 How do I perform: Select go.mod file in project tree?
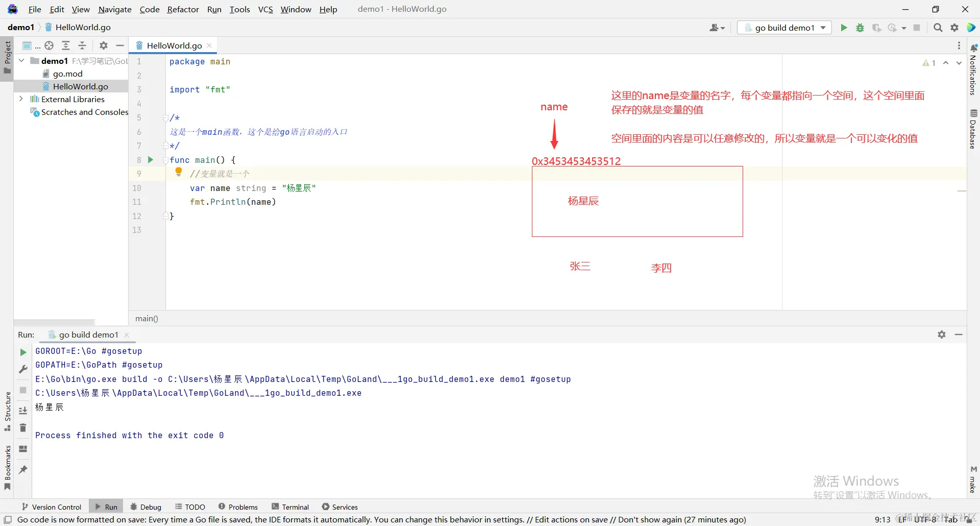(67, 74)
